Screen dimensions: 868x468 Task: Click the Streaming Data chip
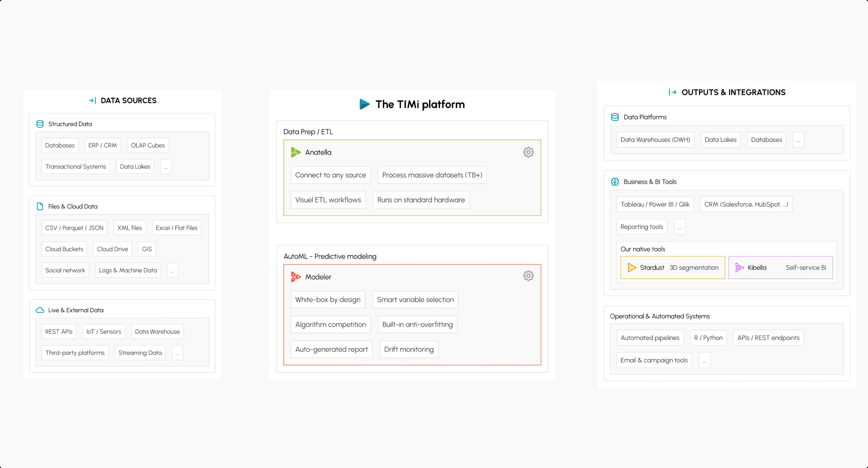coord(140,353)
